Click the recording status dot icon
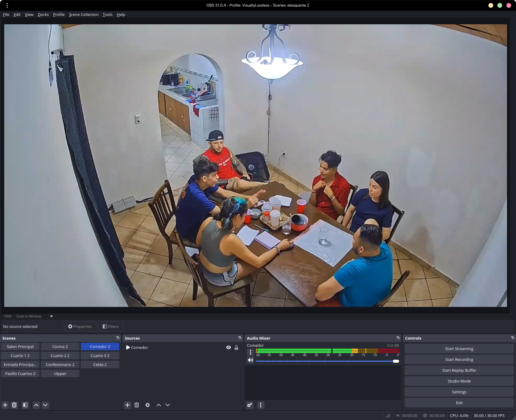Screen dimensions: 516x420 (x=425, y=415)
